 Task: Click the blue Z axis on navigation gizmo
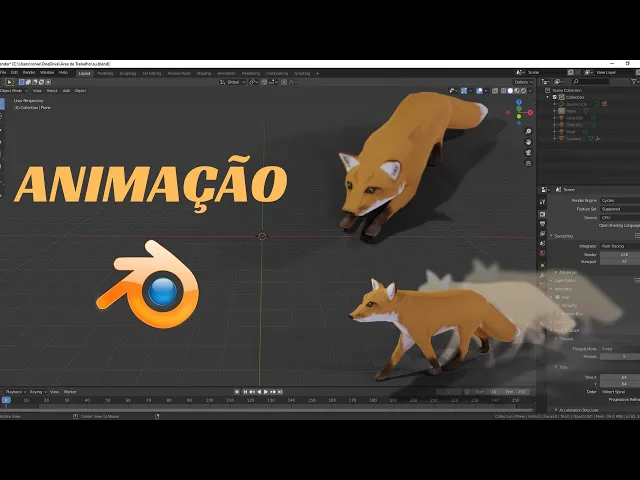[x=519, y=102]
